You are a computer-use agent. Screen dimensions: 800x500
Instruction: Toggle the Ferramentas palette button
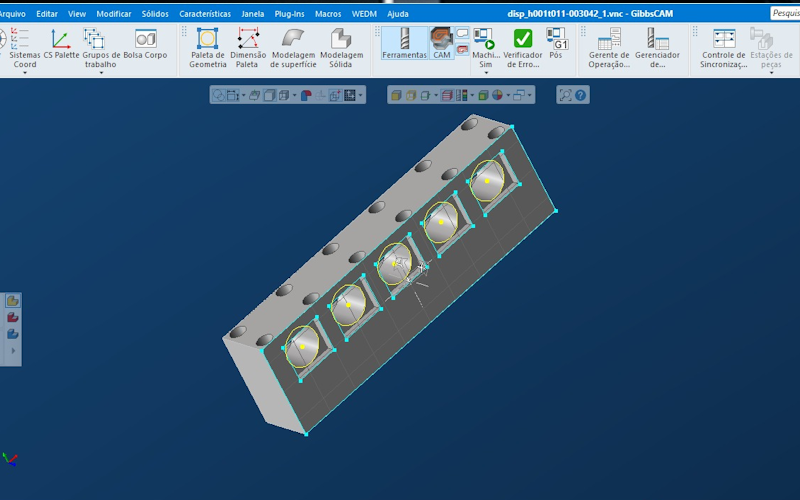(405, 44)
